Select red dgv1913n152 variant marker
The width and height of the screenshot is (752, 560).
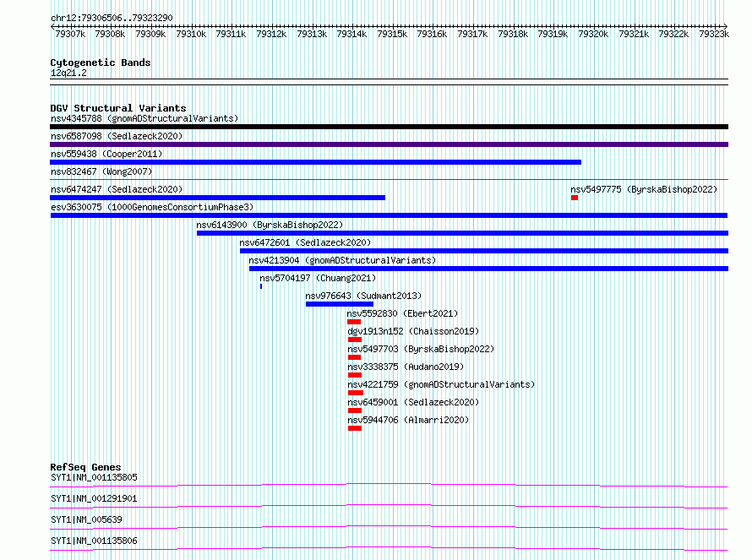(355, 340)
